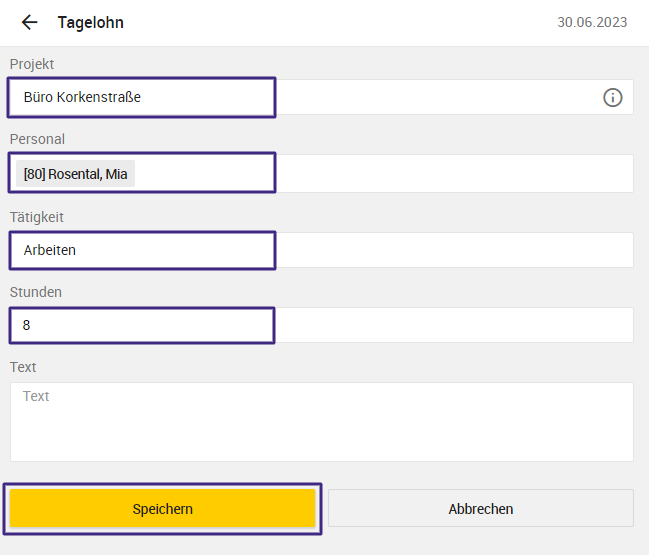Click the Personal field label

pyautogui.click(x=37, y=139)
